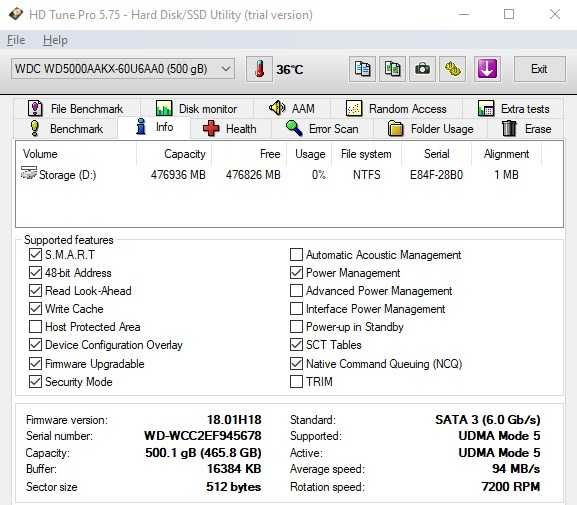Switch to the Folder Usage tab

point(431,129)
